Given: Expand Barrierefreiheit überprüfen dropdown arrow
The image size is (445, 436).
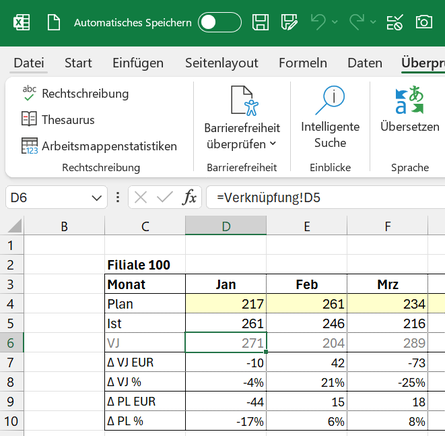Looking at the screenshot, I should (x=273, y=144).
